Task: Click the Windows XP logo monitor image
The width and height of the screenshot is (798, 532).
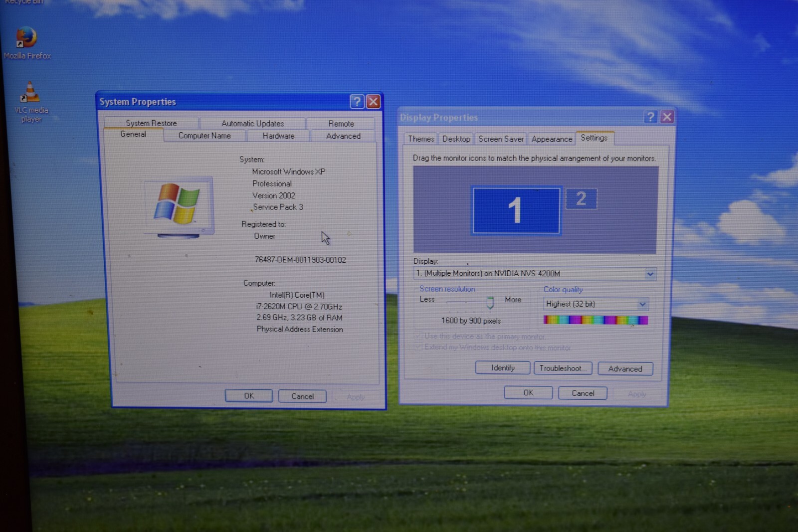Action: coord(179,207)
